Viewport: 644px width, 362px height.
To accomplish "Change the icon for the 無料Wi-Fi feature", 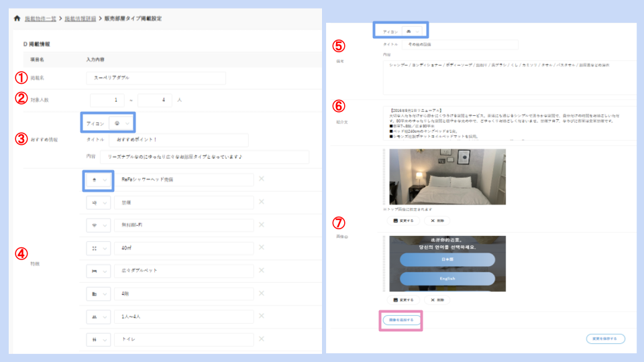I will [x=97, y=225].
